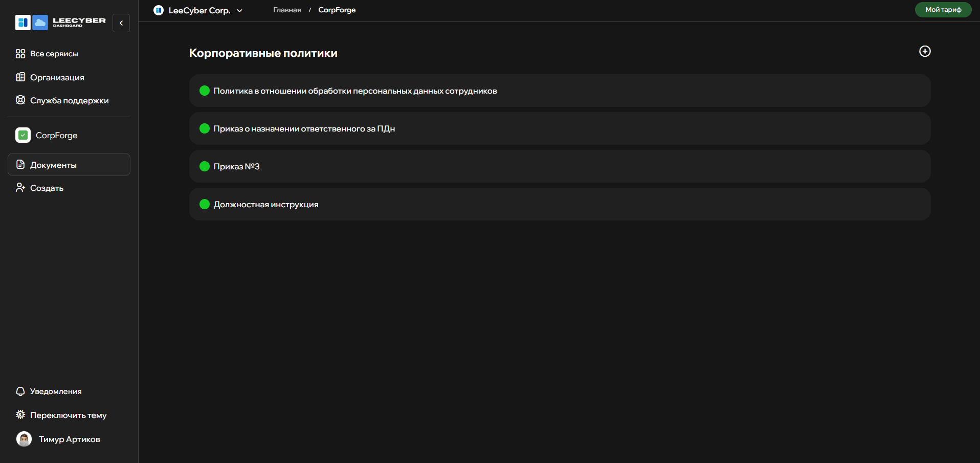Open Уведомления bell icon
The image size is (980, 463).
(x=20, y=391)
